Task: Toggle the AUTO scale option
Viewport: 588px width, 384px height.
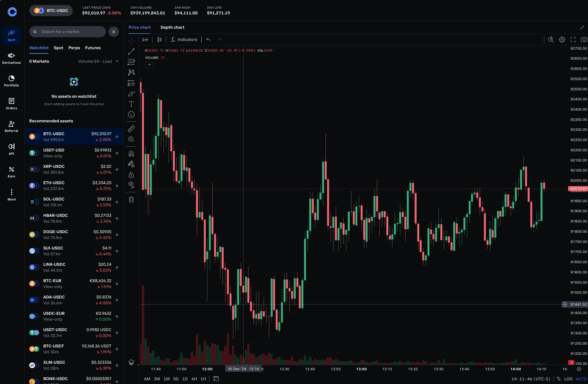Action: pos(581,379)
